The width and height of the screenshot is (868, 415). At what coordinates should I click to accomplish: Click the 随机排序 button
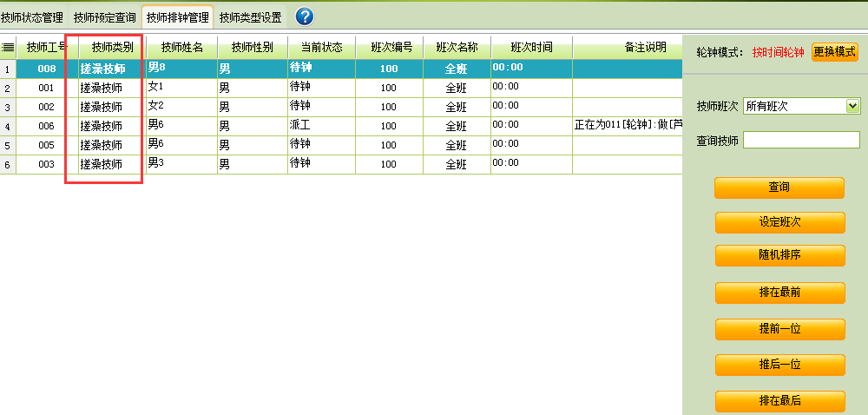(x=779, y=255)
